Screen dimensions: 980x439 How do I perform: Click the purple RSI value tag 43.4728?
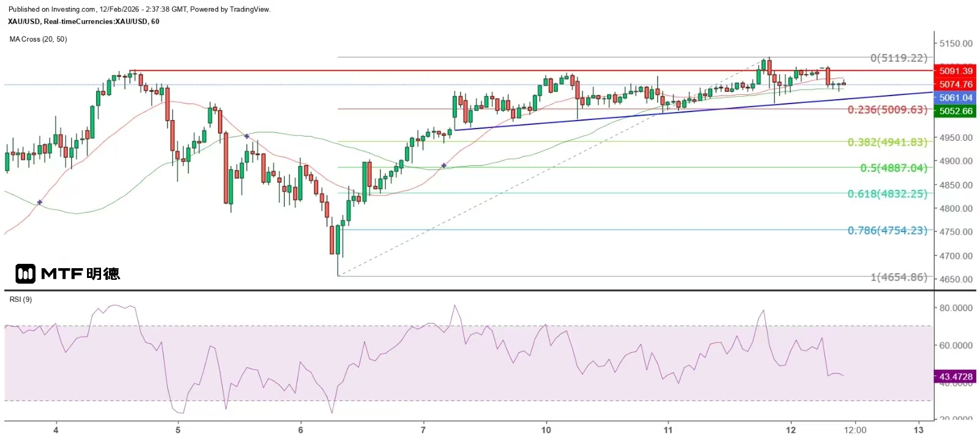point(955,377)
